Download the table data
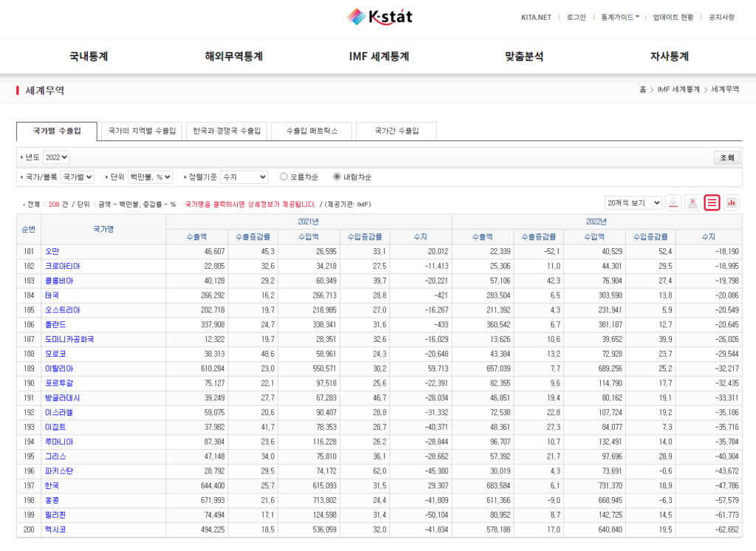This screenshot has width=756, height=551. tap(673, 203)
